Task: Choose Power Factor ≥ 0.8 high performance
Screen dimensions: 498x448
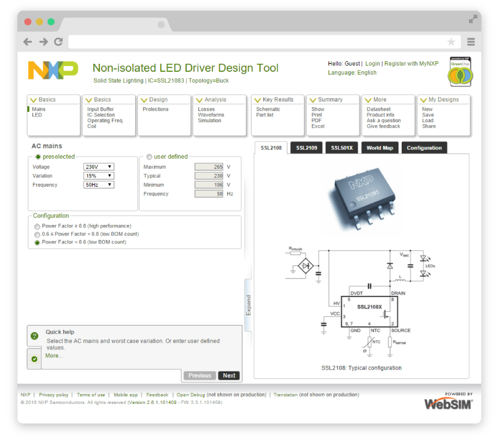Action: (x=37, y=227)
